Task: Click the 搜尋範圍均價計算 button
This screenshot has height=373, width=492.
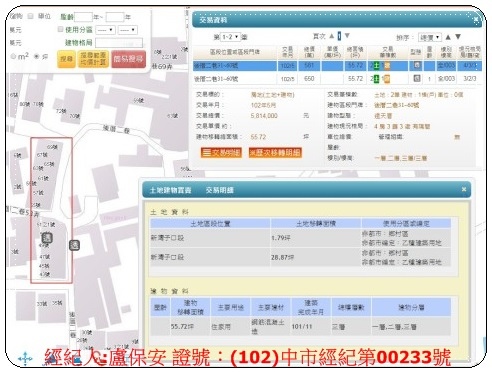Action: [93, 59]
